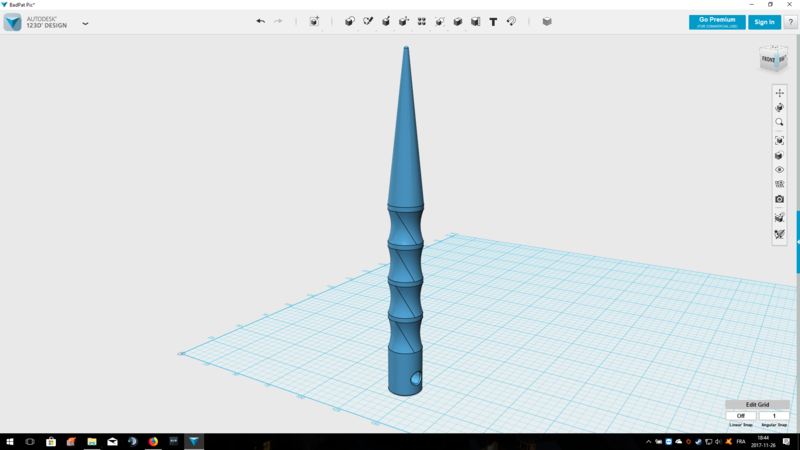Screen dimensions: 800x450
Task: Toggle the Fit to view icon
Action: [780, 141]
